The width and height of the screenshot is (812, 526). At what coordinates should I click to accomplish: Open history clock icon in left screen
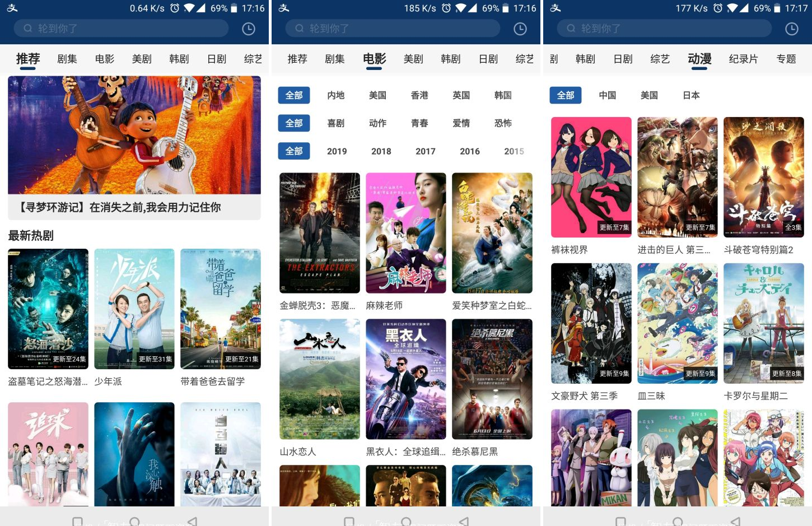(x=249, y=29)
